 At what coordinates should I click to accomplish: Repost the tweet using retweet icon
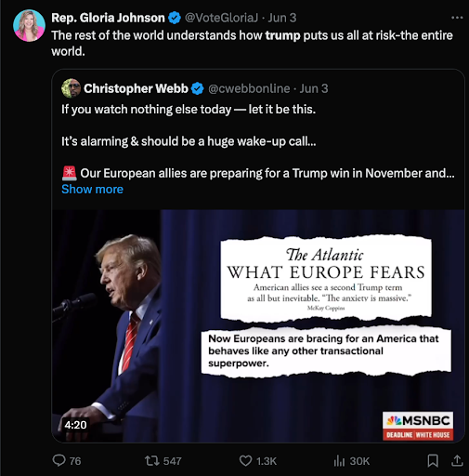[x=152, y=460]
